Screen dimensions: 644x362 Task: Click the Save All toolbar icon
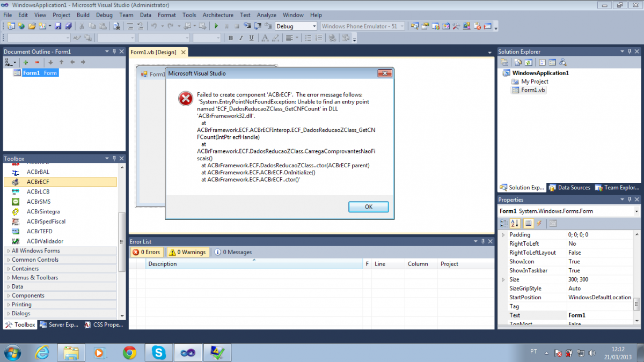(68, 26)
